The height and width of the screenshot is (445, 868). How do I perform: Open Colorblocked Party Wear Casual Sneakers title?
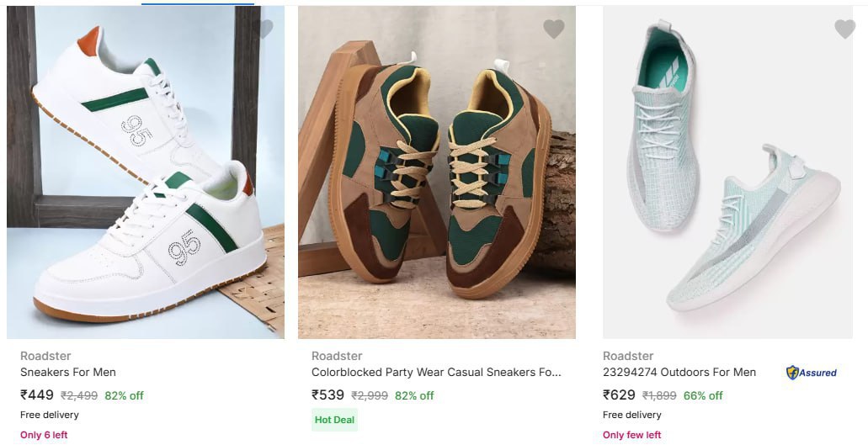point(436,372)
